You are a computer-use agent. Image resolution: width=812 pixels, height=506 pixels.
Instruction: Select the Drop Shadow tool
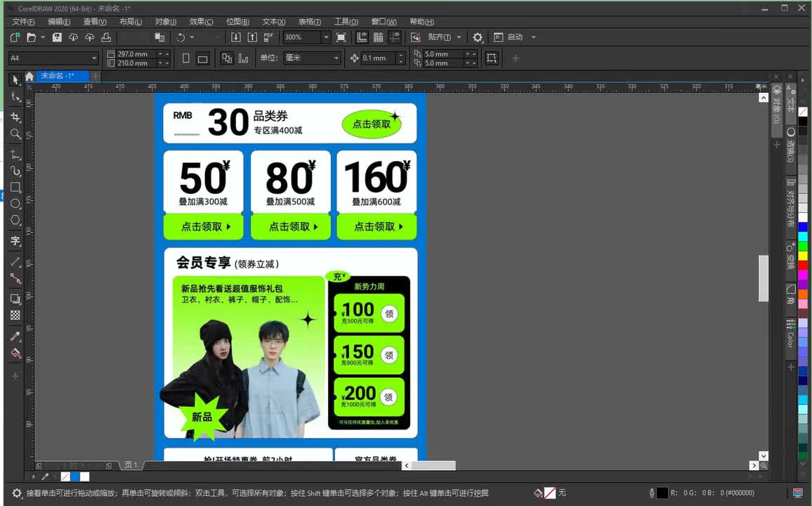tap(15, 299)
